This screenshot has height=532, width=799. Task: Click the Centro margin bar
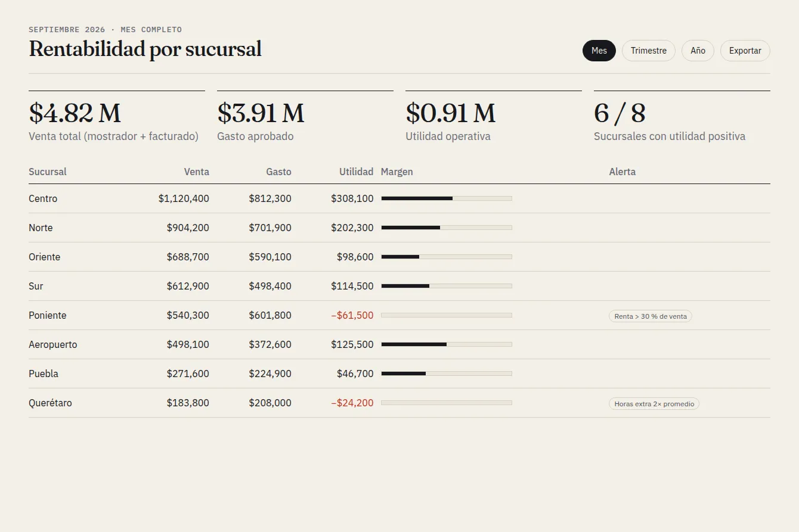coord(447,198)
